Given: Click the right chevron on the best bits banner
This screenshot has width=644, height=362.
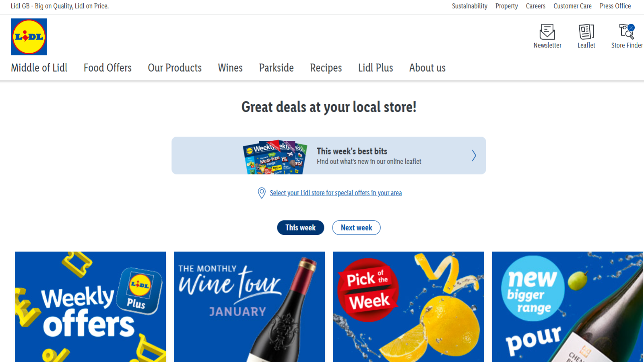Looking at the screenshot, I should pyautogui.click(x=474, y=155).
